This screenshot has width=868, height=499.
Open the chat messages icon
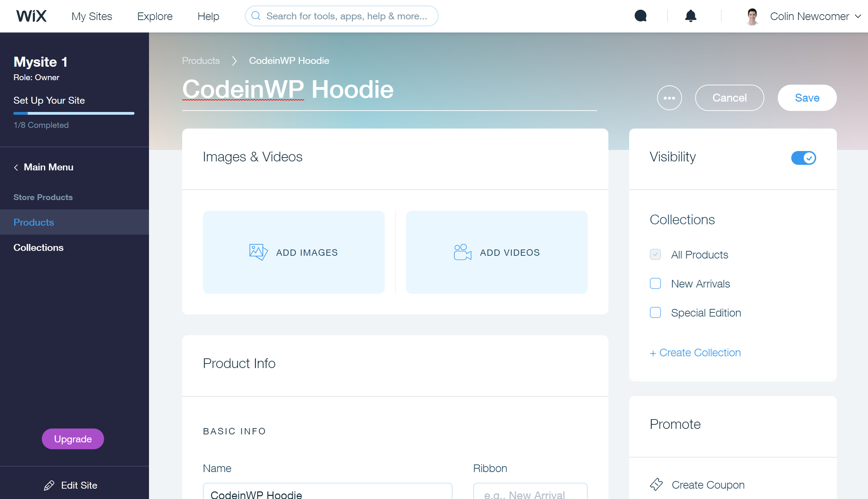pos(640,16)
